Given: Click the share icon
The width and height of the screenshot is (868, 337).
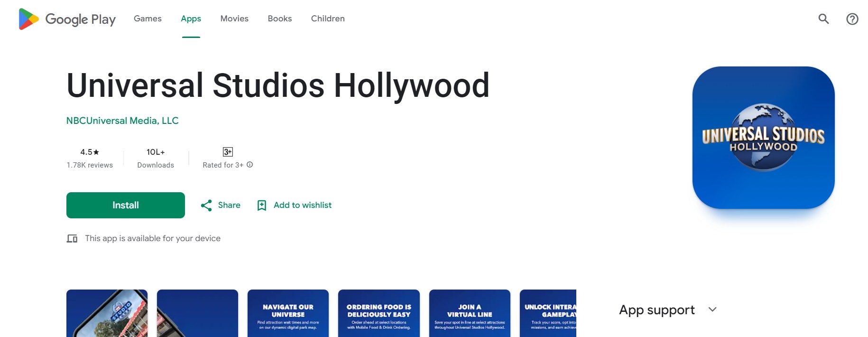Looking at the screenshot, I should click(206, 206).
